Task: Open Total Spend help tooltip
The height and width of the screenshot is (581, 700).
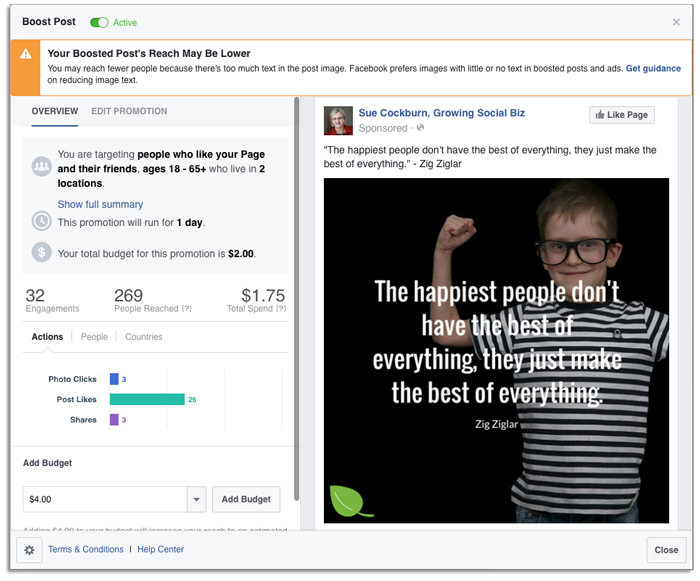Action: (x=281, y=309)
